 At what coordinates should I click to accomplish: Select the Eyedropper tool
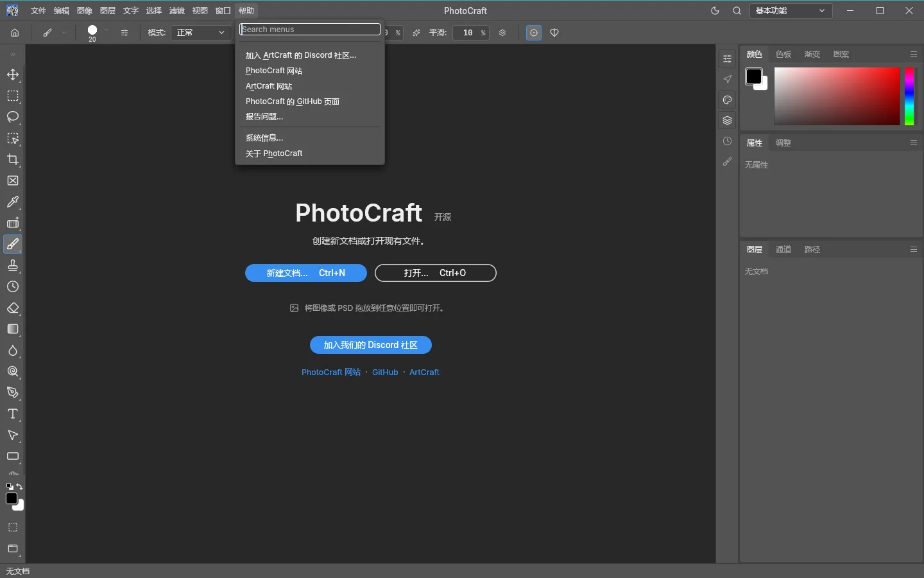13,202
